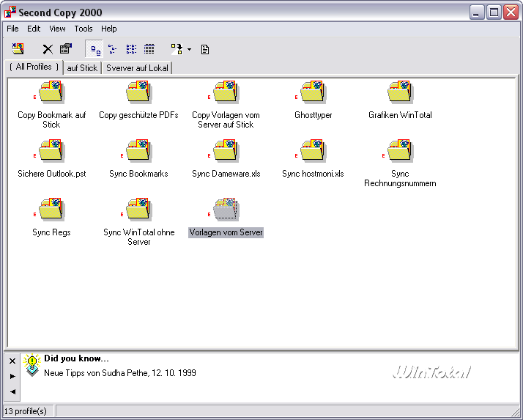
Task: Switch to Details view
Action: [x=149, y=49]
